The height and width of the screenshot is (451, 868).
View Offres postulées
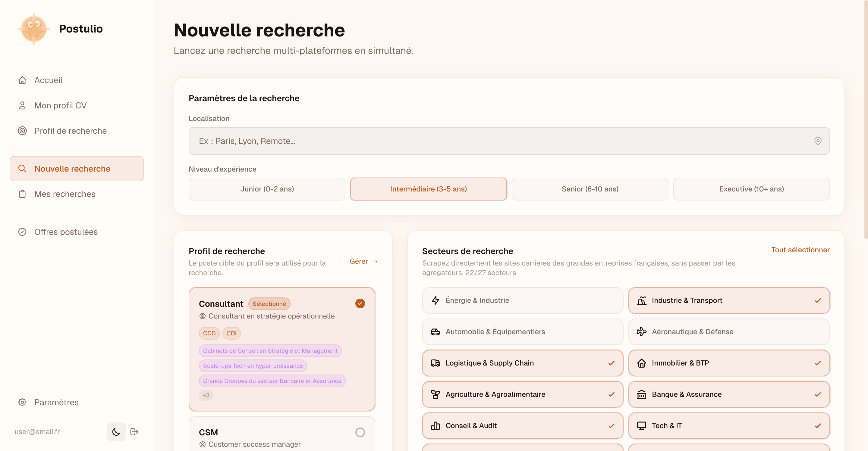(x=77, y=232)
